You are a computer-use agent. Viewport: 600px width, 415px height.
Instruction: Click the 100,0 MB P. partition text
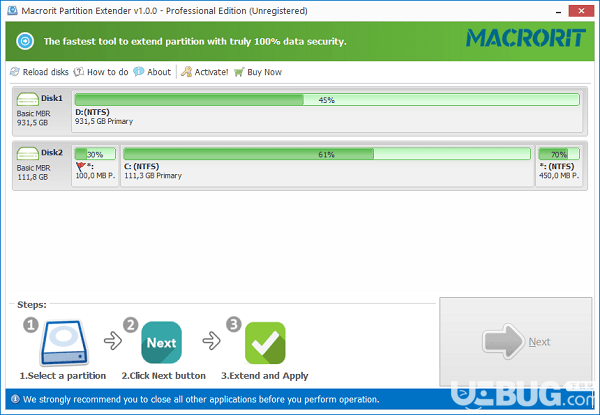[x=95, y=176]
